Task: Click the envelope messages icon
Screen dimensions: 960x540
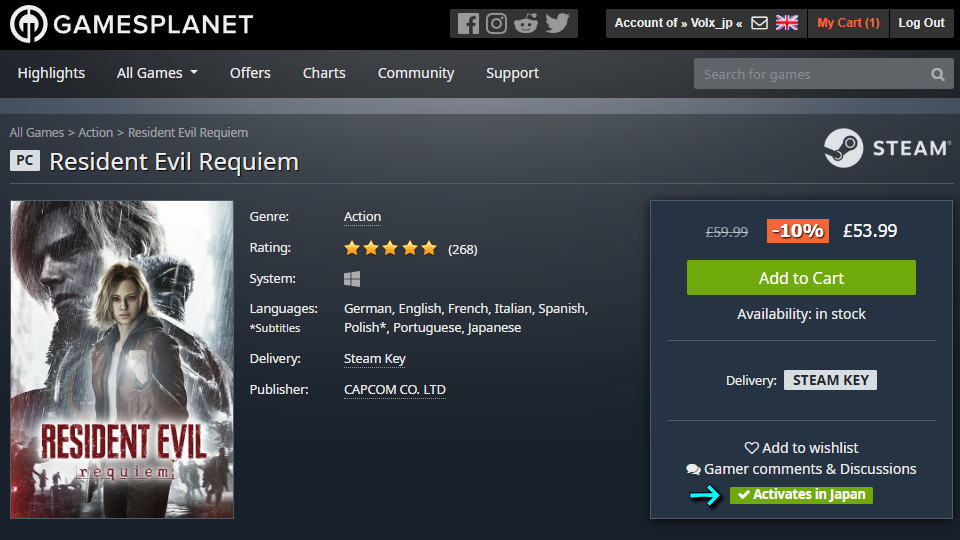Action: (x=760, y=23)
